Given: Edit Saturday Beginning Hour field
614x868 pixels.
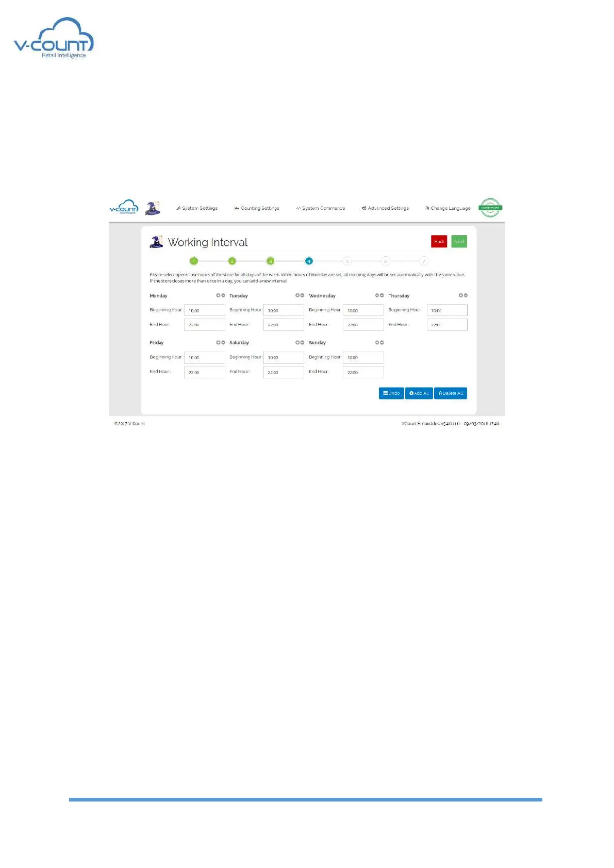Looking at the screenshot, I should pos(284,357).
